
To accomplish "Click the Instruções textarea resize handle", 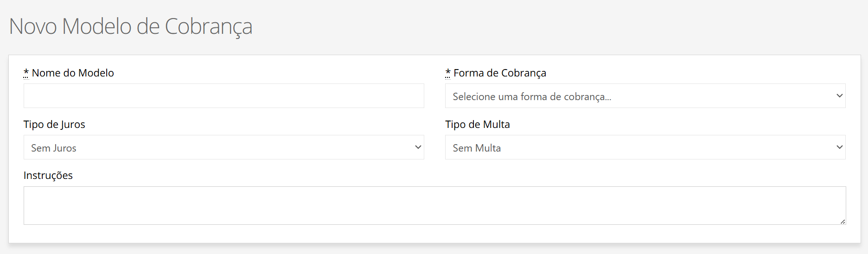I will coord(842,222).
